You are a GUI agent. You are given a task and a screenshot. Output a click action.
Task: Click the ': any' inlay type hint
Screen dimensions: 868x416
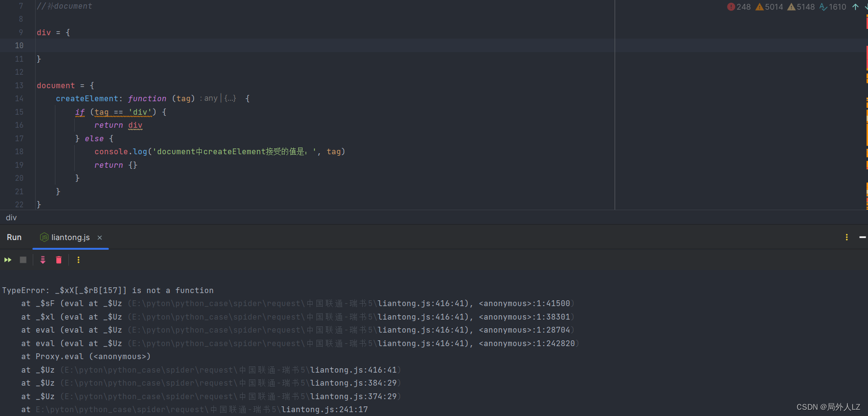click(x=209, y=98)
